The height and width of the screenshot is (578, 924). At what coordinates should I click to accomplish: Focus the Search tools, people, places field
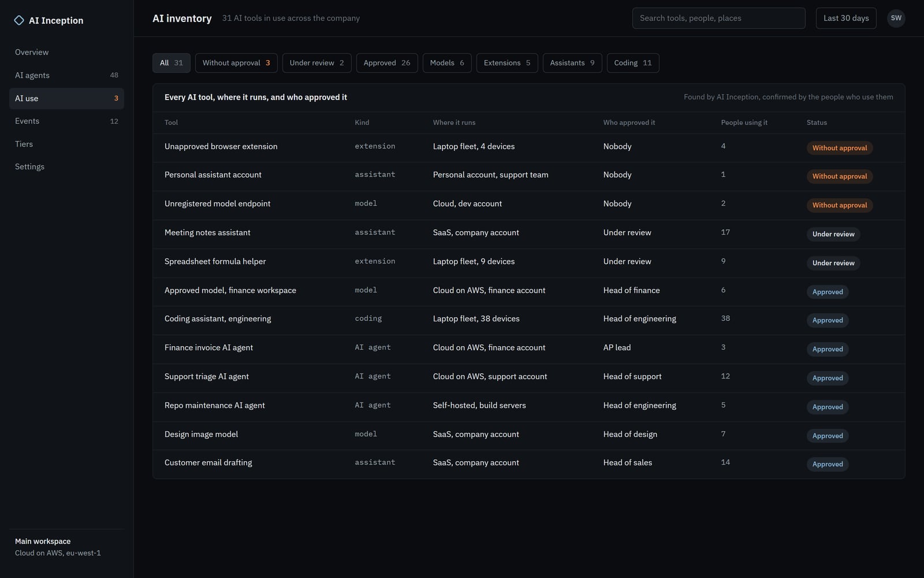[718, 18]
